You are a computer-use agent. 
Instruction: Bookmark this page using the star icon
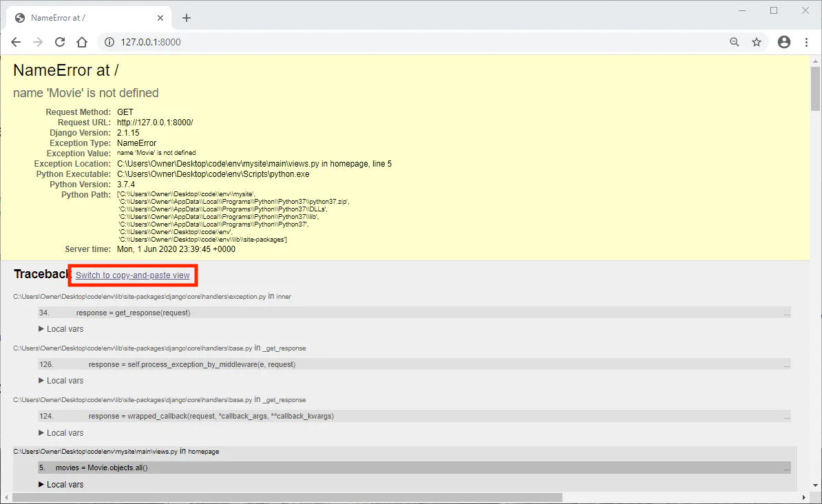pos(757,42)
